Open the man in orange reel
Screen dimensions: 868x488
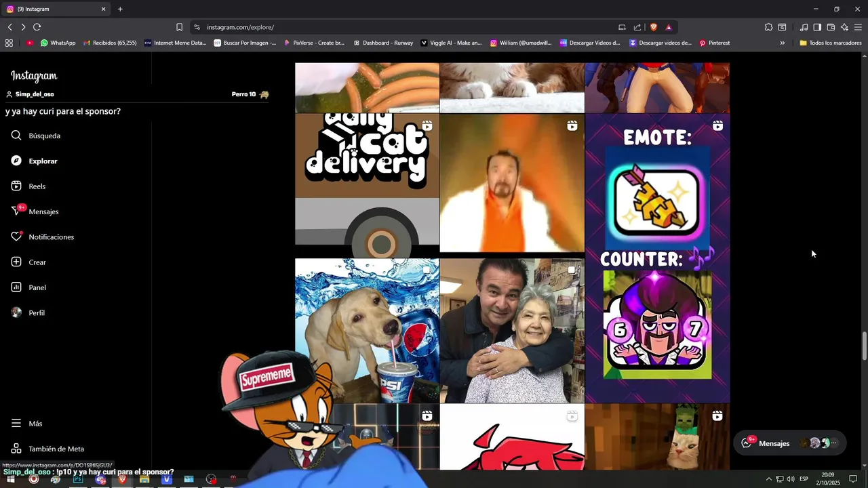(x=512, y=183)
